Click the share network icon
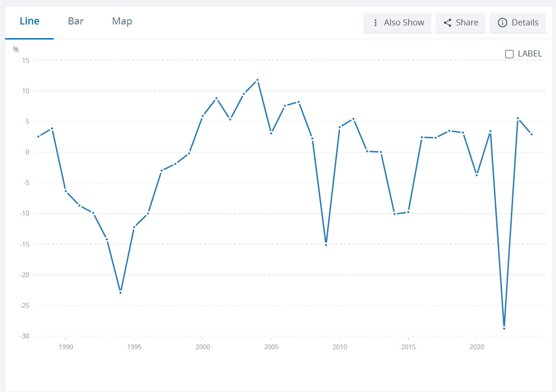This screenshot has width=556, height=392. pyautogui.click(x=447, y=23)
